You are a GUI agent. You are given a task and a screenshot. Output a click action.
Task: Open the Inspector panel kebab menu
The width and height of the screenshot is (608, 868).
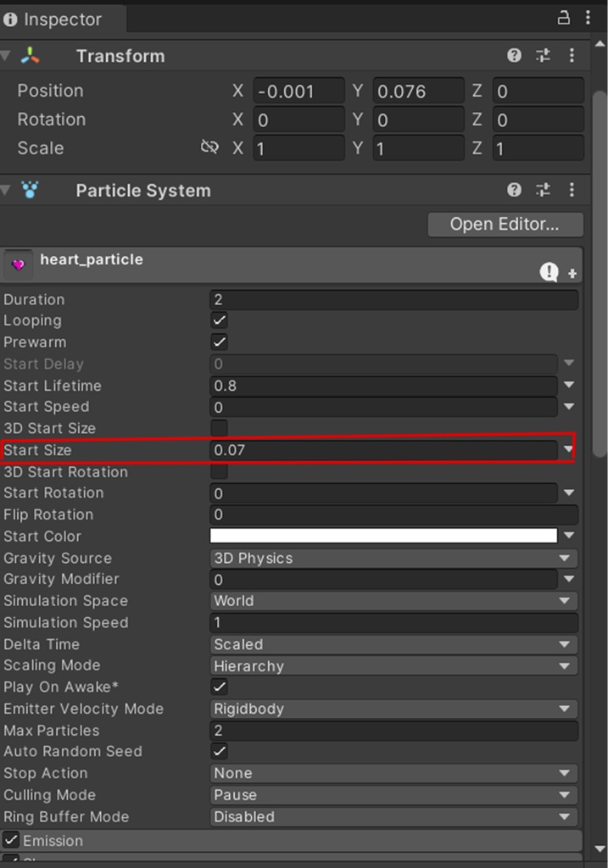click(x=588, y=18)
